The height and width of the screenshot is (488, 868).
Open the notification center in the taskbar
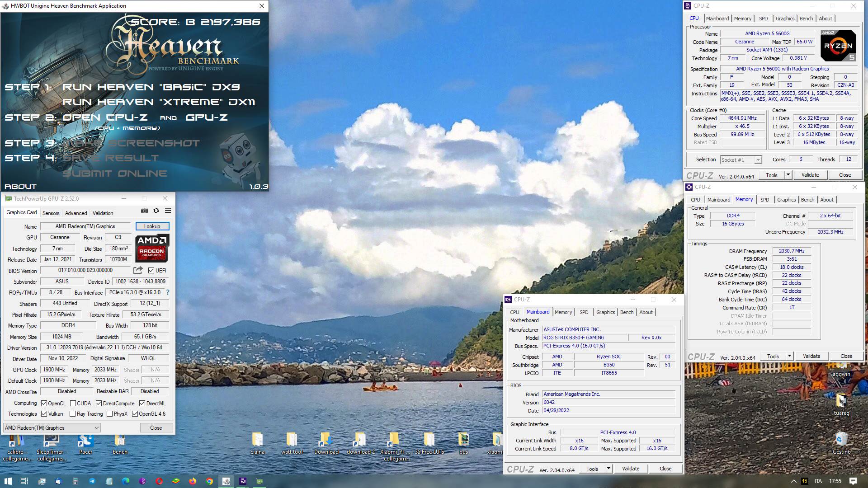[853, 481]
